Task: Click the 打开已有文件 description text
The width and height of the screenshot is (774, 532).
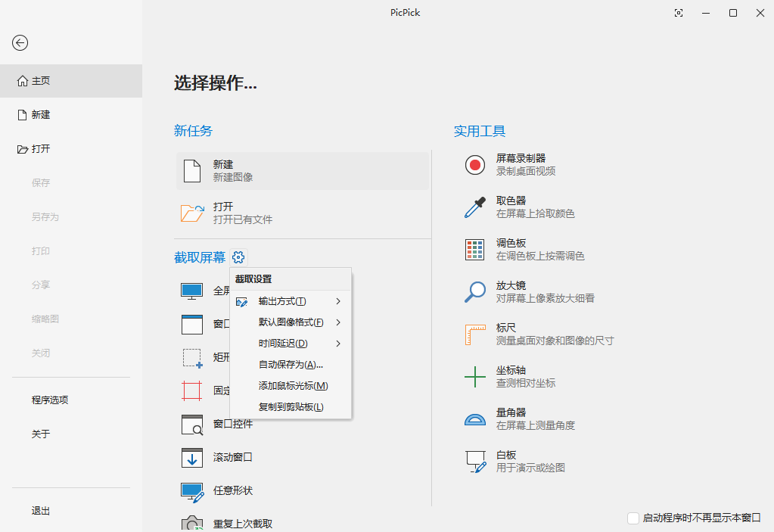Action: tap(242, 219)
